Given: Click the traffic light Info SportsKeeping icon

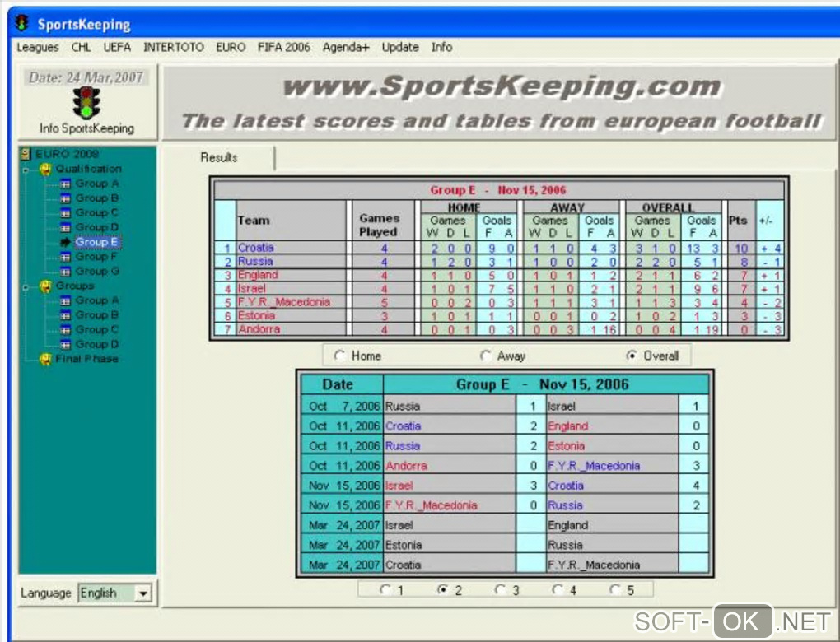Looking at the screenshot, I should coord(86,104).
